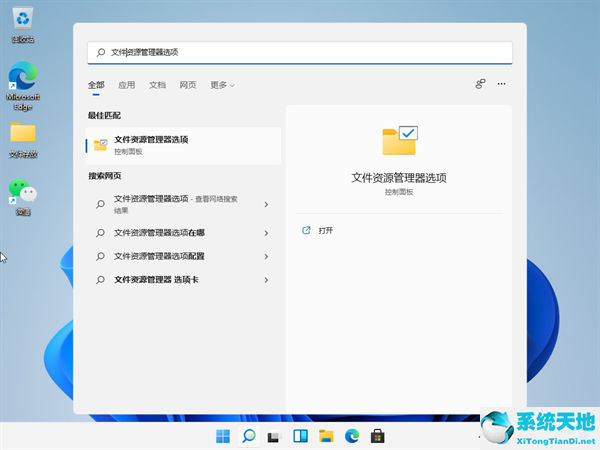Click the account/share icon next to the ellipsis
Screen dimensions: 600x450
pyautogui.click(x=480, y=84)
